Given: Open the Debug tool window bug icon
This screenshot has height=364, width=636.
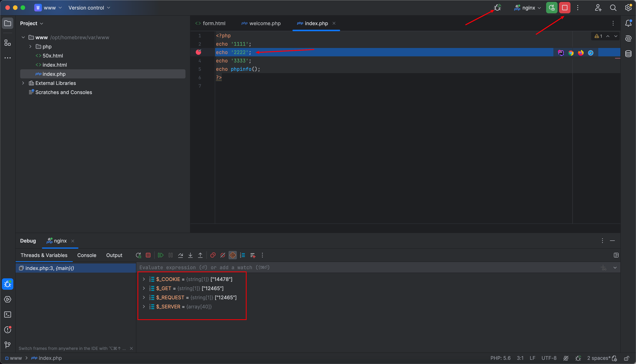Looking at the screenshot, I should [7, 284].
